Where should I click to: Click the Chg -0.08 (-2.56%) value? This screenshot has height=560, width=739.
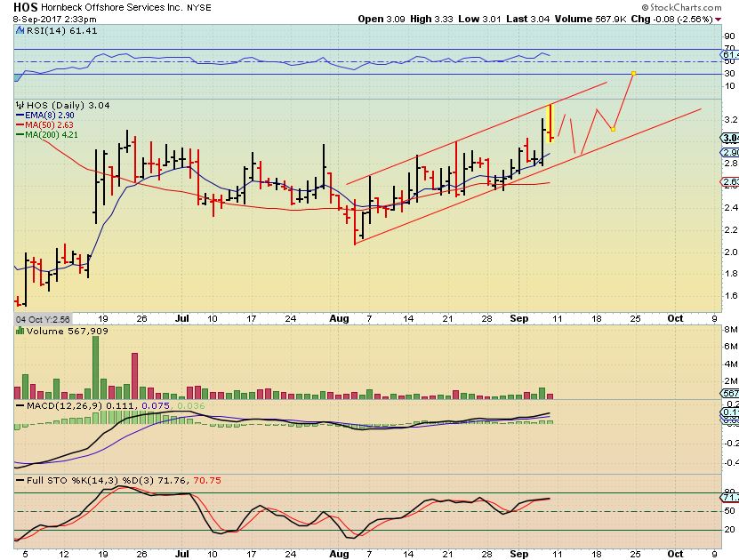[672, 19]
